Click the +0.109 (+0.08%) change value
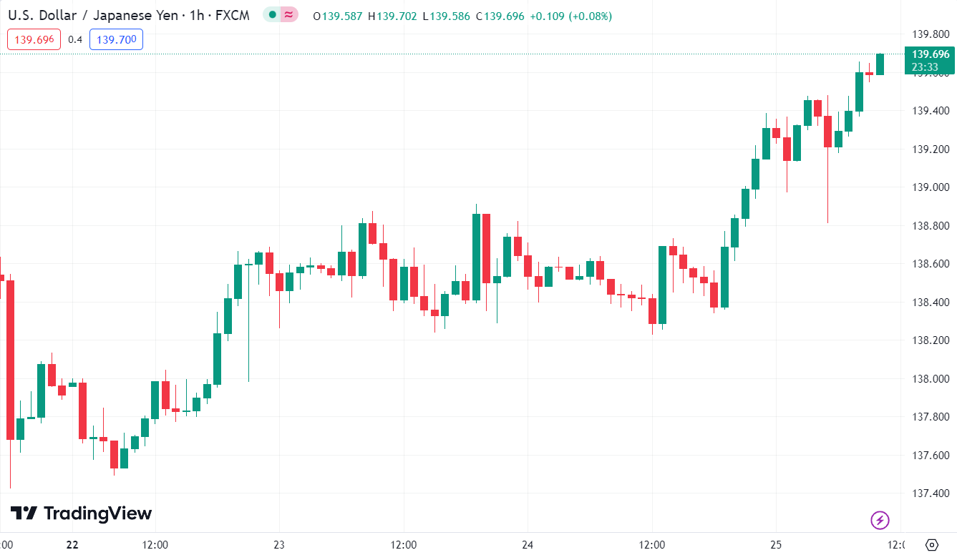 570,16
